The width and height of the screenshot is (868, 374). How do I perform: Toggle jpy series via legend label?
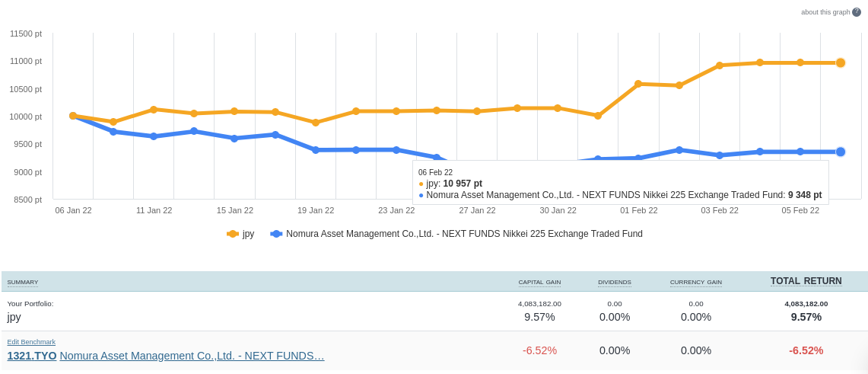(x=248, y=234)
